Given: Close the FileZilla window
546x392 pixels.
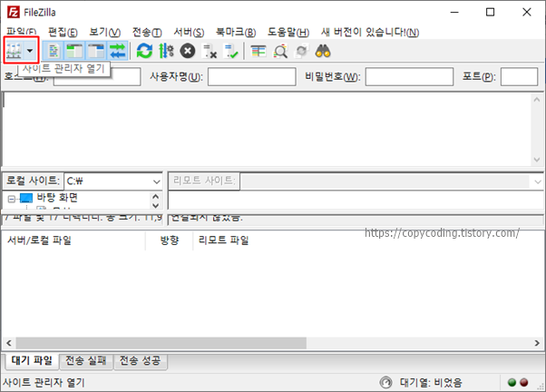Looking at the screenshot, I should point(527,12).
